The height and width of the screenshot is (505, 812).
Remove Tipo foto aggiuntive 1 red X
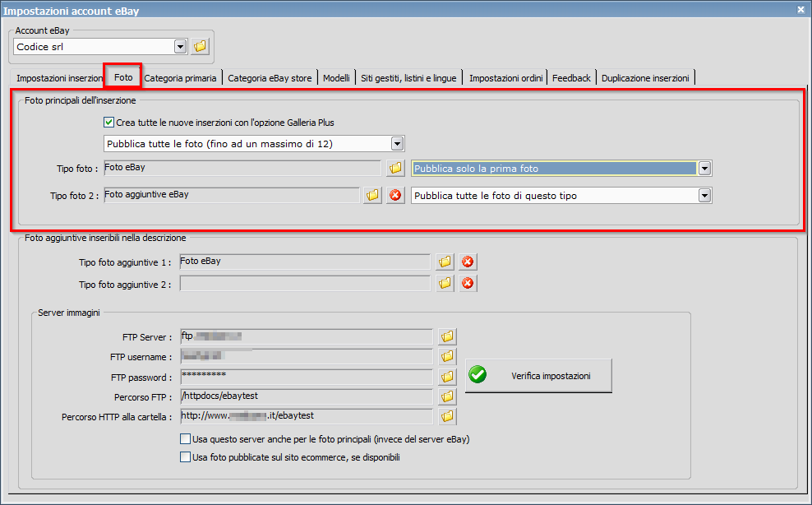[x=468, y=262]
